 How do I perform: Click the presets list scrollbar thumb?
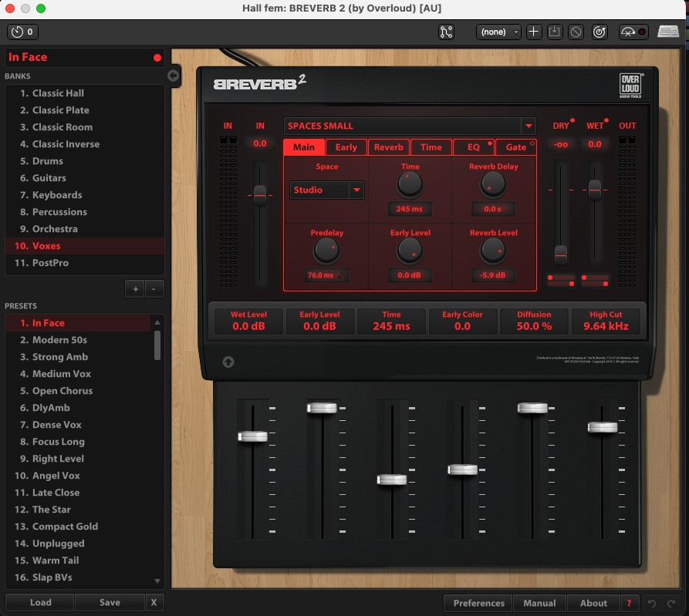tap(157, 345)
